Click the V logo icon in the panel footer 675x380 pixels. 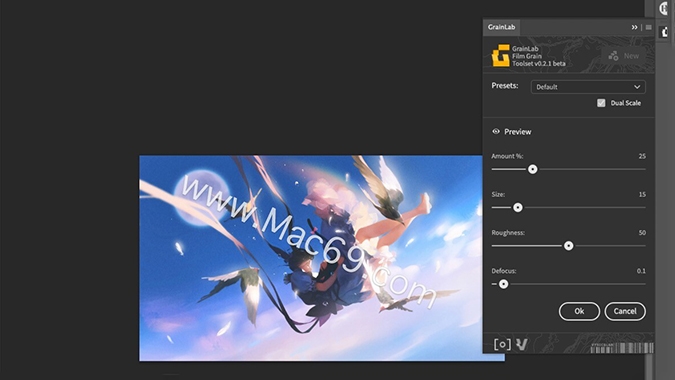point(522,344)
